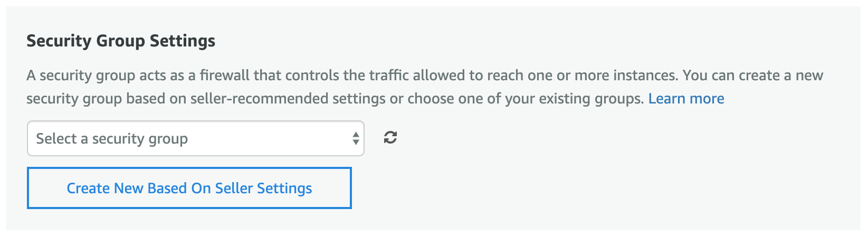
Task: Open the Select a security group dropdown
Action: (195, 138)
